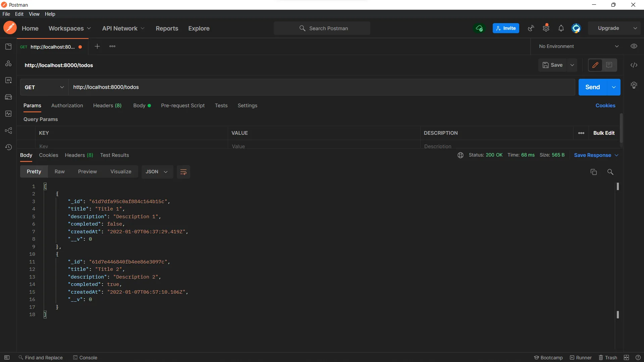
Task: Expand the Send button dropdown arrow
Action: [x=614, y=87]
